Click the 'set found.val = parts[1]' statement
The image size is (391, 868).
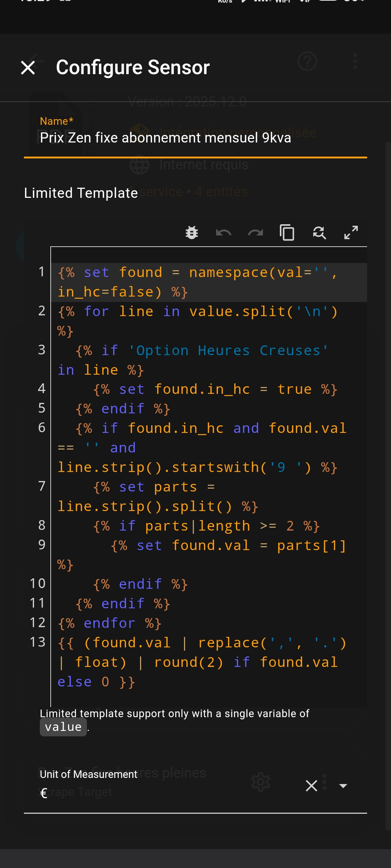click(228, 546)
